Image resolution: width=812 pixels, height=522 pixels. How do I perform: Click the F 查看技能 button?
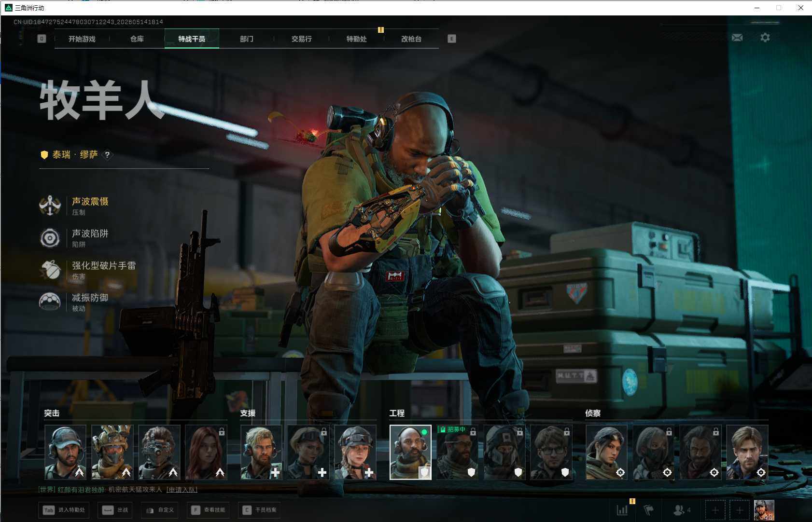pos(208,510)
